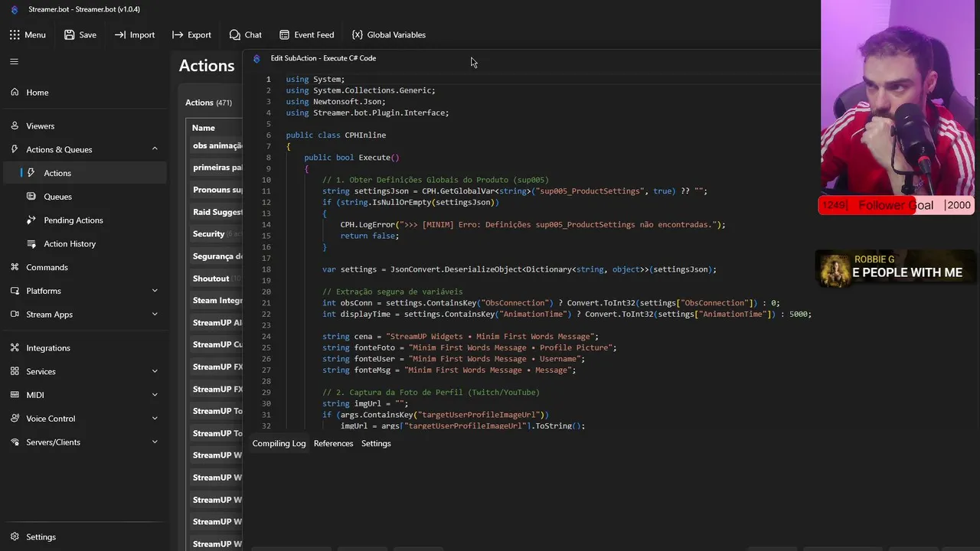Expand the Platforms section chevron

coord(155,291)
